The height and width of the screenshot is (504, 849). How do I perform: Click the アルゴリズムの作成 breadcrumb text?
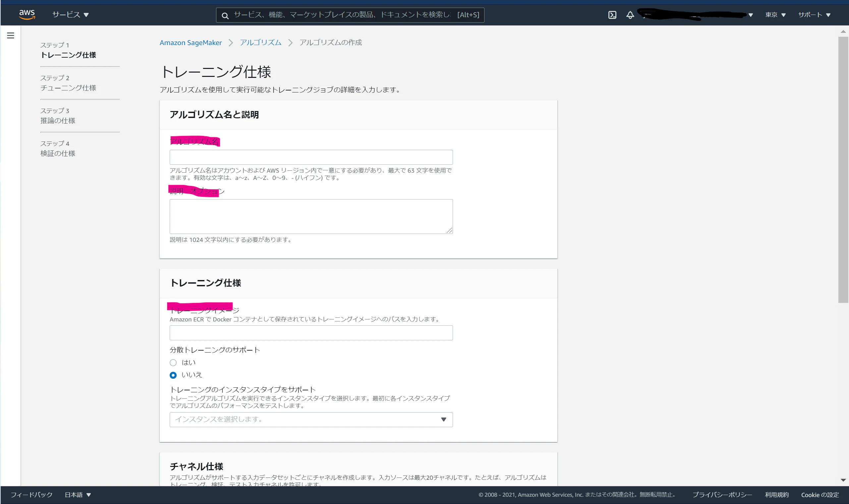(330, 42)
